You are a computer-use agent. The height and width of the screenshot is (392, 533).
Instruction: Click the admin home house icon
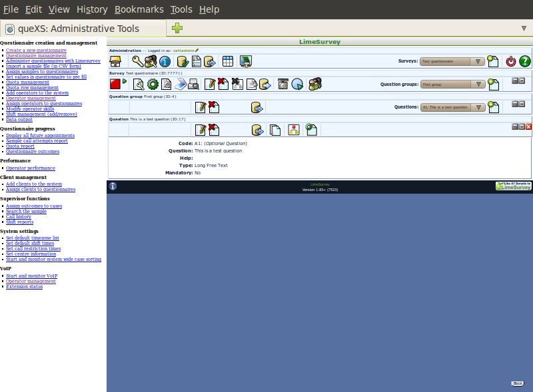click(115, 61)
